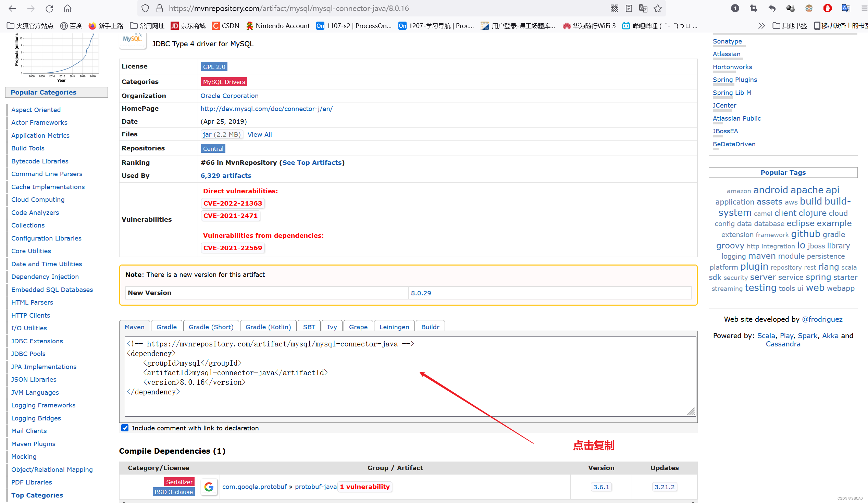Click the new version 8.0.29 link

pos(421,293)
